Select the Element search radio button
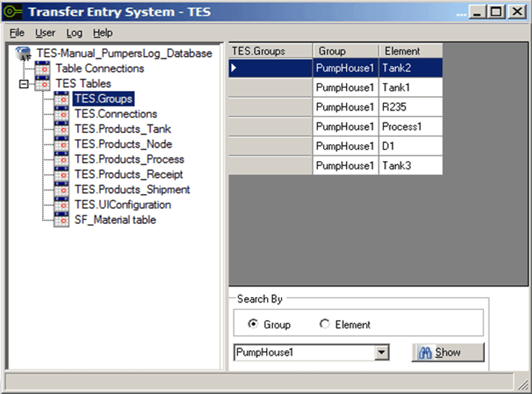The height and width of the screenshot is (394, 532). (325, 324)
